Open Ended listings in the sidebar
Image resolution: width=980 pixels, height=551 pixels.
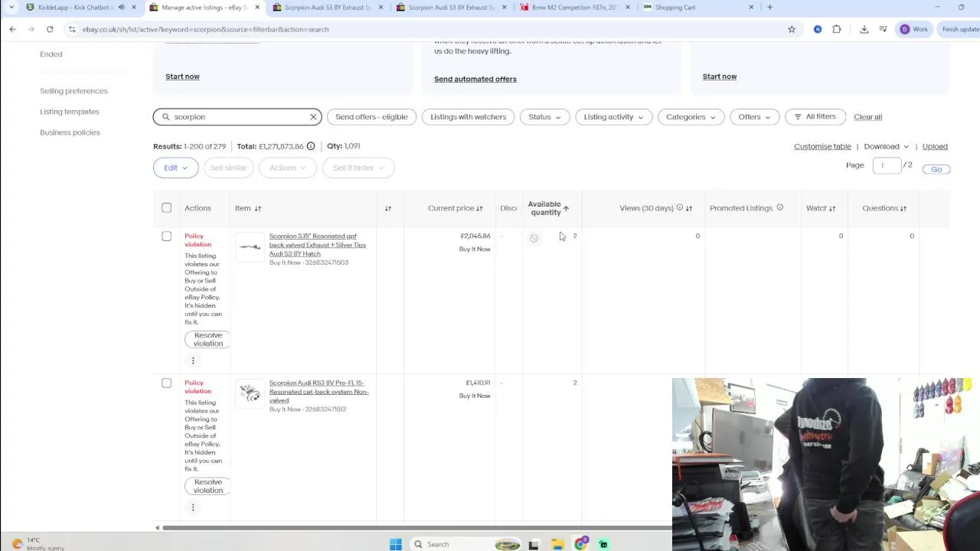click(x=51, y=54)
